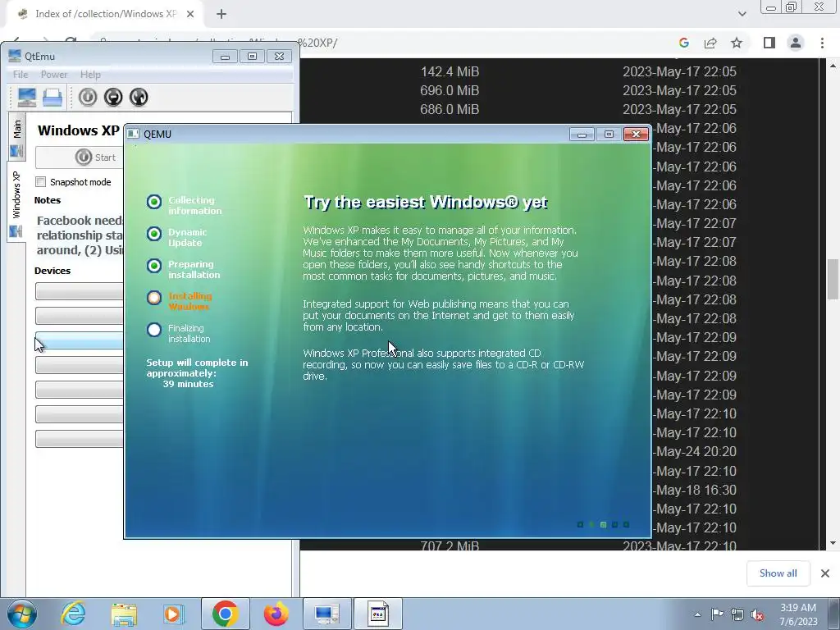Click the 'Finalizing installation' step indicator circle
This screenshot has height=630, width=840.
[x=153, y=330]
